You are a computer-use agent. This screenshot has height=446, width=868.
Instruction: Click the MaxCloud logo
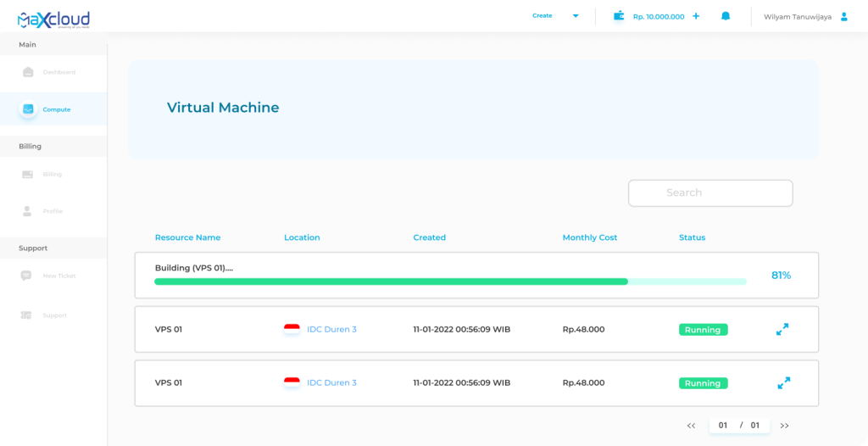click(x=53, y=19)
